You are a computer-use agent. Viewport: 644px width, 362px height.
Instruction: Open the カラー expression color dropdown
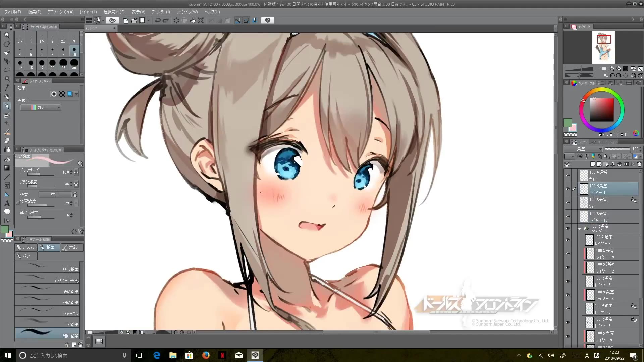(x=41, y=107)
